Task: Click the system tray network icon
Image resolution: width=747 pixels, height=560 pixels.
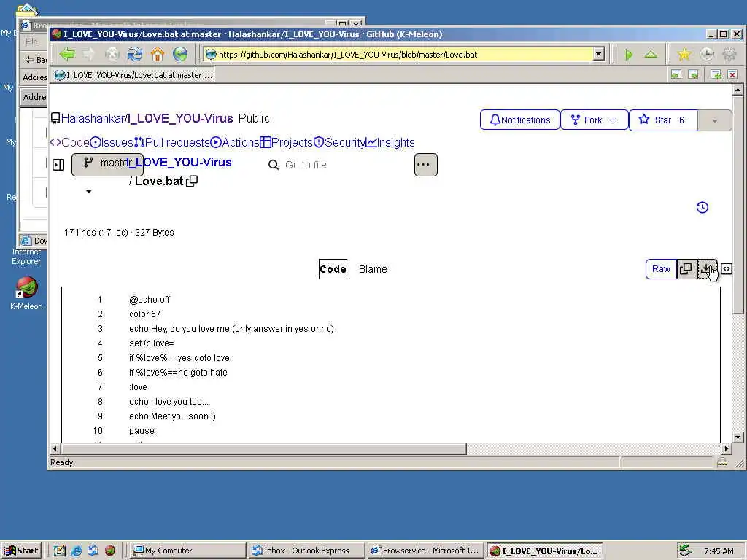Action: tap(684, 551)
